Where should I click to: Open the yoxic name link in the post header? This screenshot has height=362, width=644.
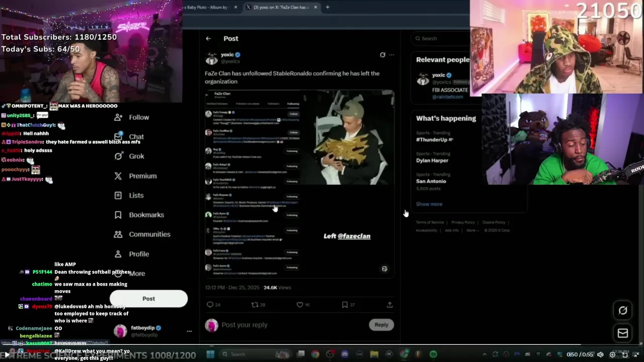coord(227,55)
